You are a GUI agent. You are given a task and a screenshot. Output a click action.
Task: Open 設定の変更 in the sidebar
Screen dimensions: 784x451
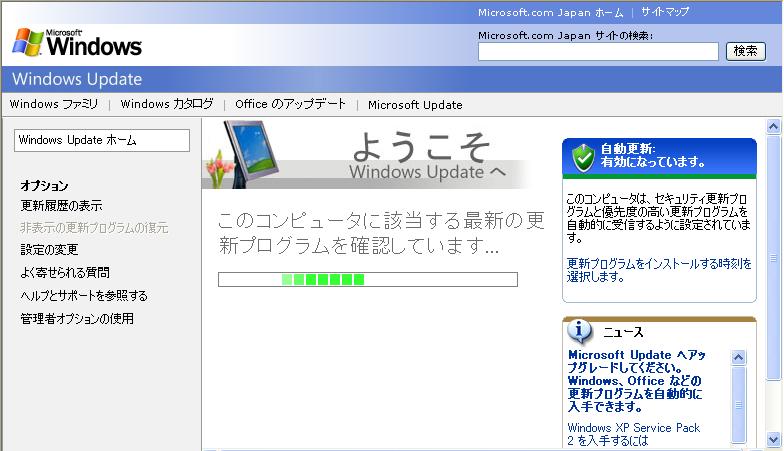pyautogui.click(x=49, y=250)
